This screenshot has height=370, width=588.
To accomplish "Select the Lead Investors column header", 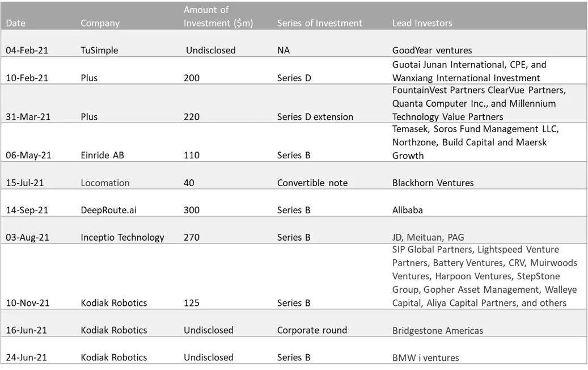I will coord(422,23).
